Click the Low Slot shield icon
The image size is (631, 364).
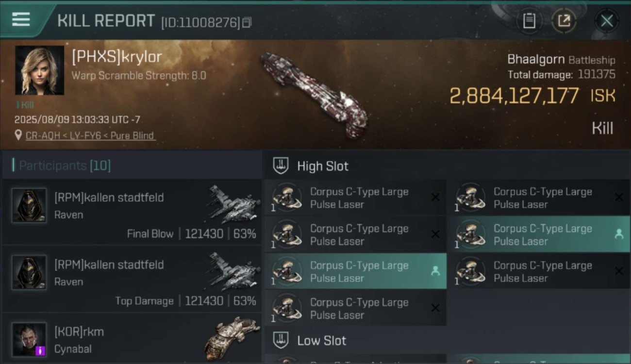pyautogui.click(x=281, y=340)
